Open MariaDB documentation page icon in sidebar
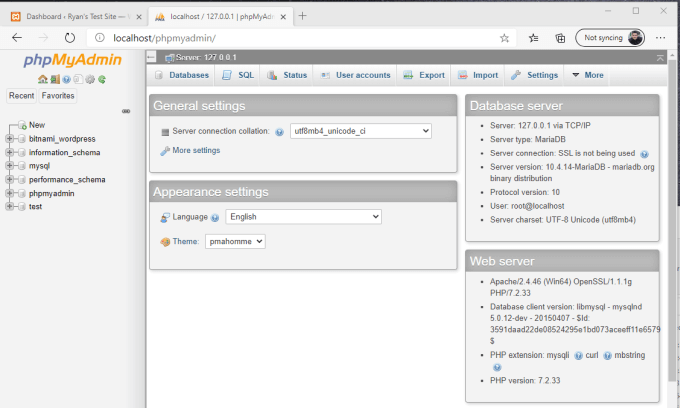 tap(78, 79)
